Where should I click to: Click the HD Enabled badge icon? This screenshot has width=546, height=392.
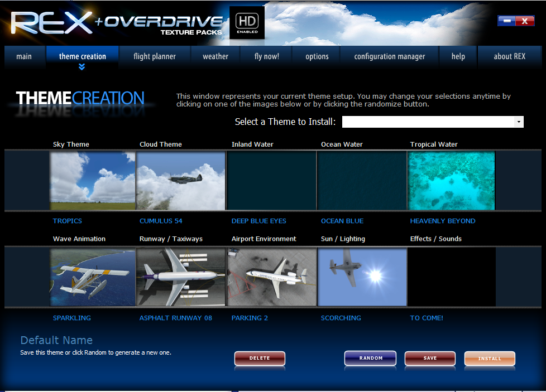(247, 23)
